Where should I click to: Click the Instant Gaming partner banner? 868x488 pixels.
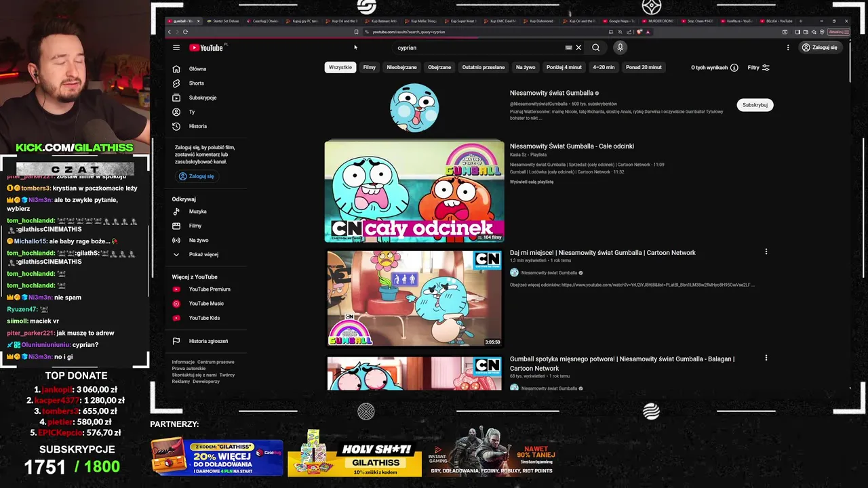492,452
